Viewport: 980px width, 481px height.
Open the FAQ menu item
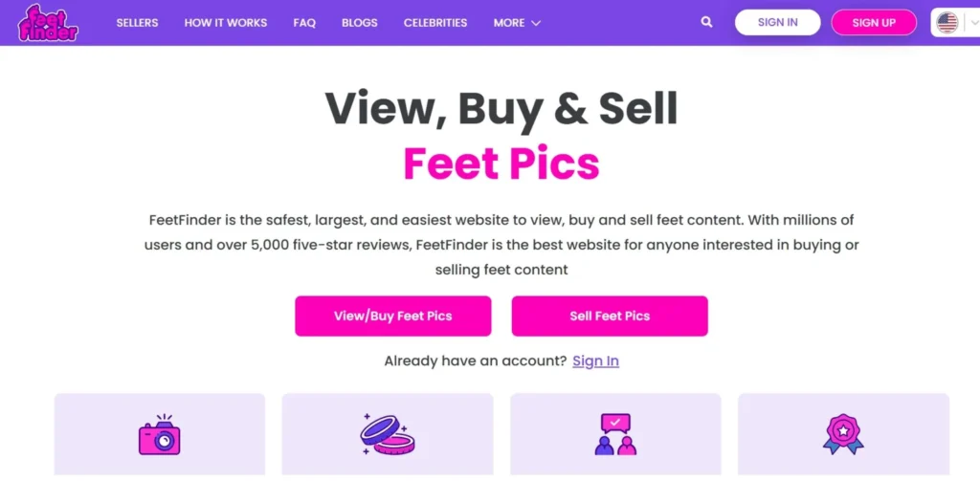304,23
